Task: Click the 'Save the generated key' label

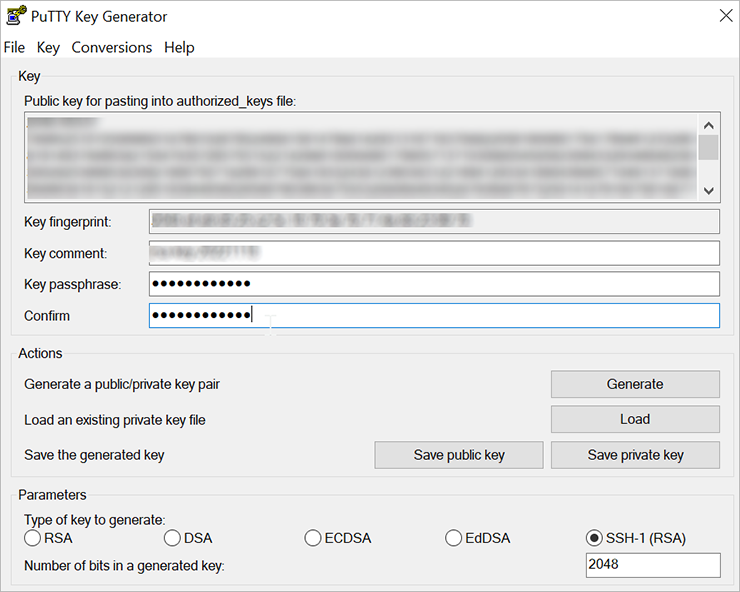Action: click(x=94, y=455)
